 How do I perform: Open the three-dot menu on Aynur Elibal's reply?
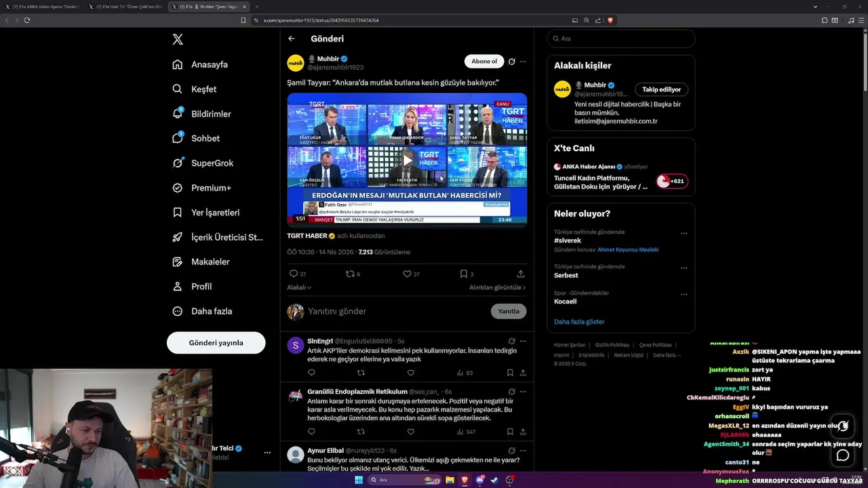[523, 450]
